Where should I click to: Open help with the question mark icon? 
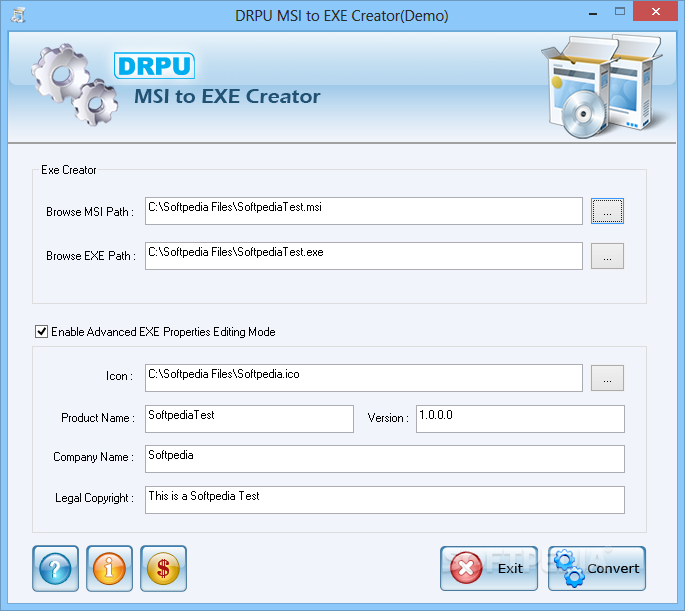point(55,568)
